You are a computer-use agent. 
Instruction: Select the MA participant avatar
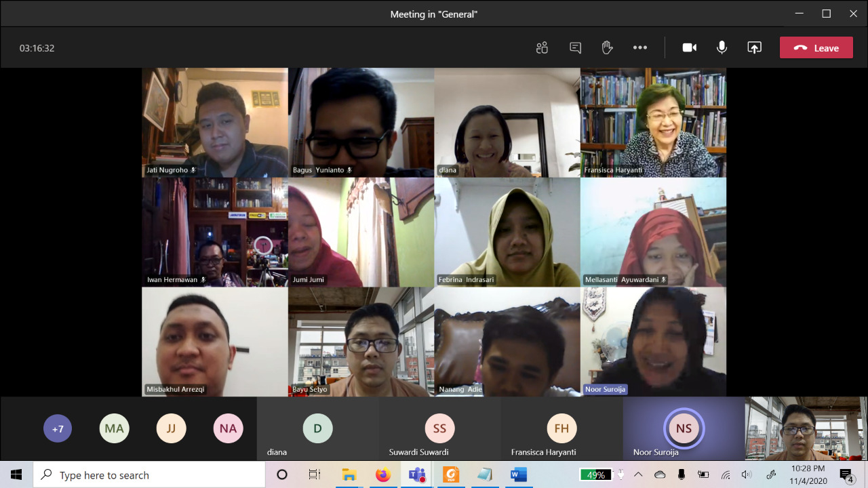tap(114, 429)
